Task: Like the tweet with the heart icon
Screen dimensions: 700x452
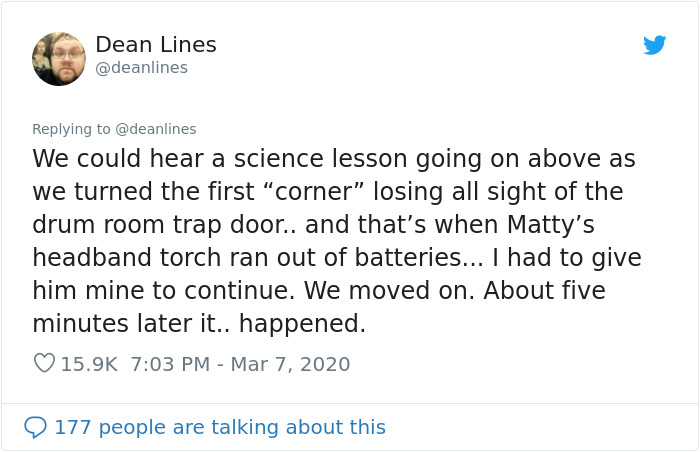Action: click(44, 364)
